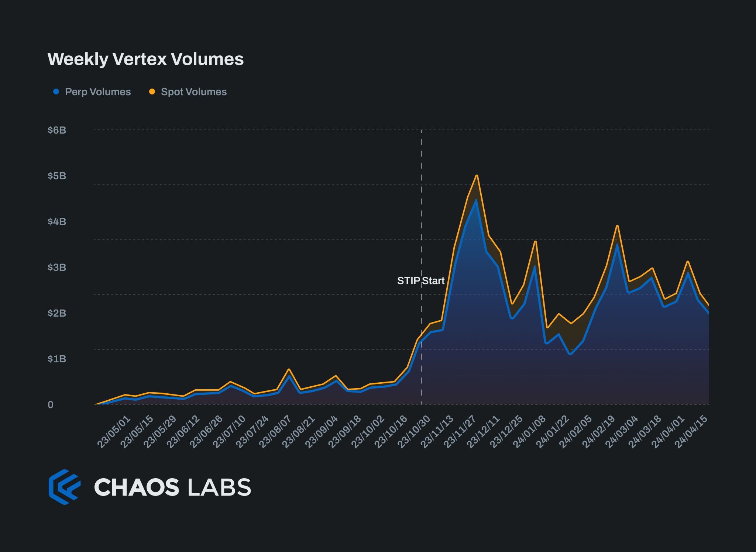
Task: Click the 24/01/08 x-axis date label
Action: pyautogui.click(x=529, y=432)
